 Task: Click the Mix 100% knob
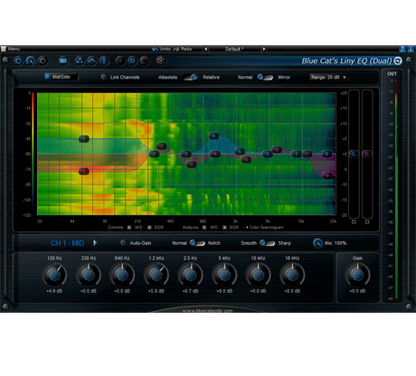point(318,243)
